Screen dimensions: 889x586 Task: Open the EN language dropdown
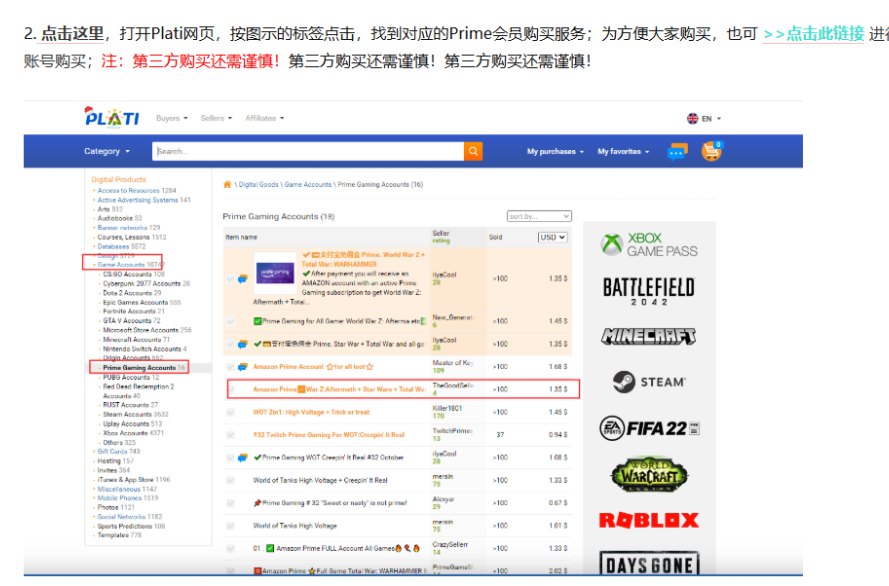click(x=711, y=118)
